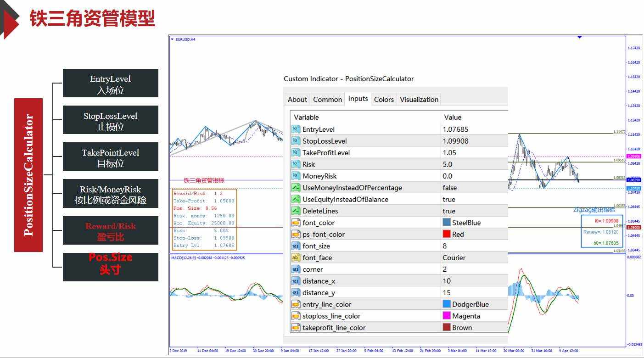The height and width of the screenshot is (358, 644).
Task: Click the font_size integer icon
Action: 296,246
